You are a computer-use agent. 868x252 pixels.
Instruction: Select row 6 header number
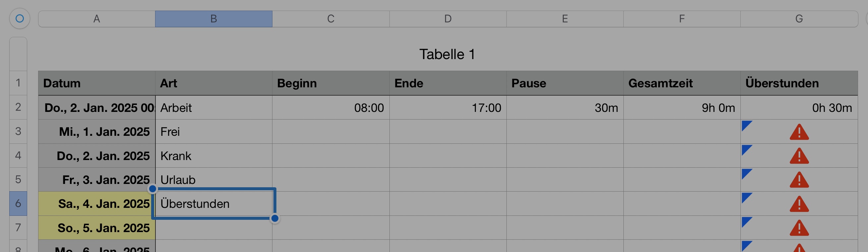(x=18, y=204)
